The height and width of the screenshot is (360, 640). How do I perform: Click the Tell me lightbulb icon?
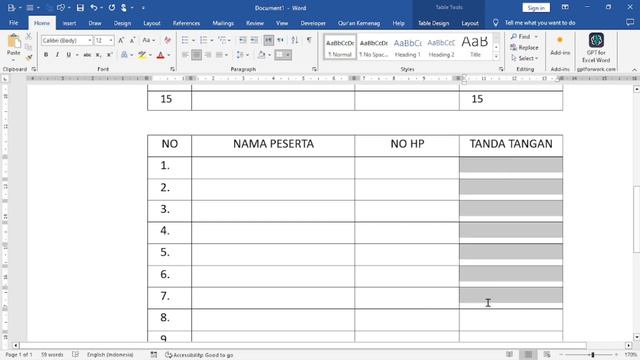[496, 23]
